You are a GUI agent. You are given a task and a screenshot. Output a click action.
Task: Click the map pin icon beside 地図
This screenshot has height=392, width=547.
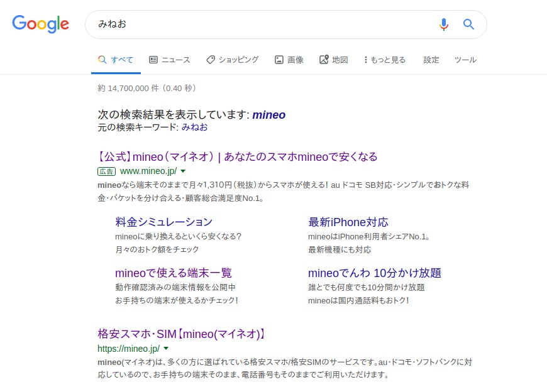point(324,60)
